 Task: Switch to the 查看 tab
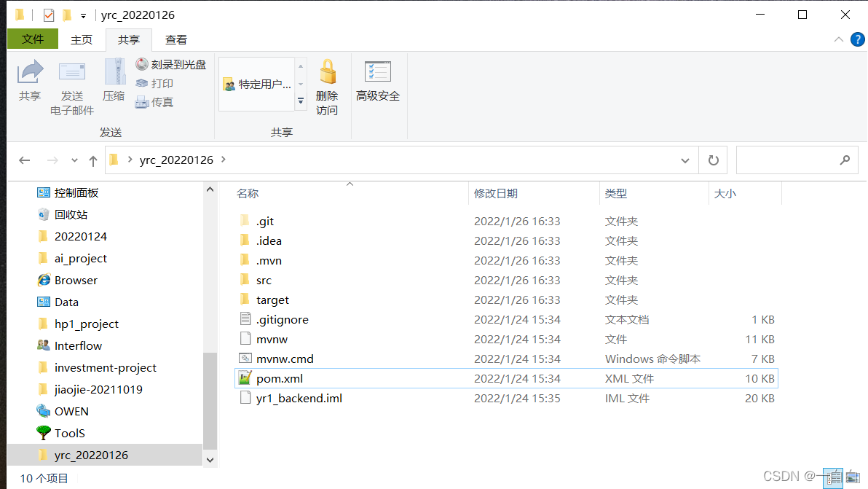(175, 39)
